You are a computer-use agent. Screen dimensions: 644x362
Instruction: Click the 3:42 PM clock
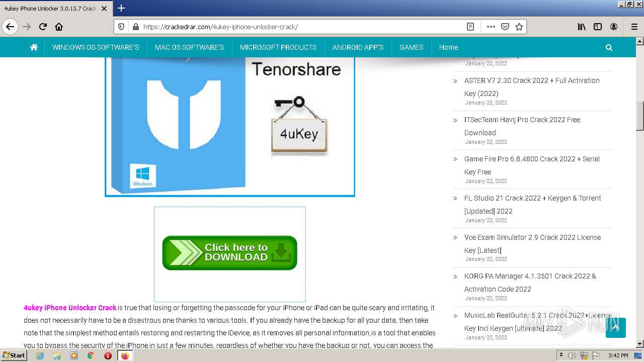click(x=618, y=355)
